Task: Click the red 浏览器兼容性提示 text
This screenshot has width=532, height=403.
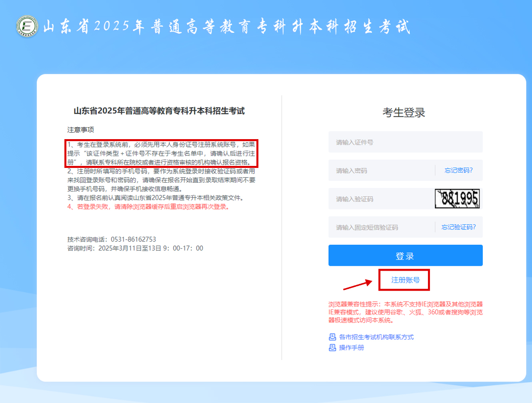Action: [405, 312]
